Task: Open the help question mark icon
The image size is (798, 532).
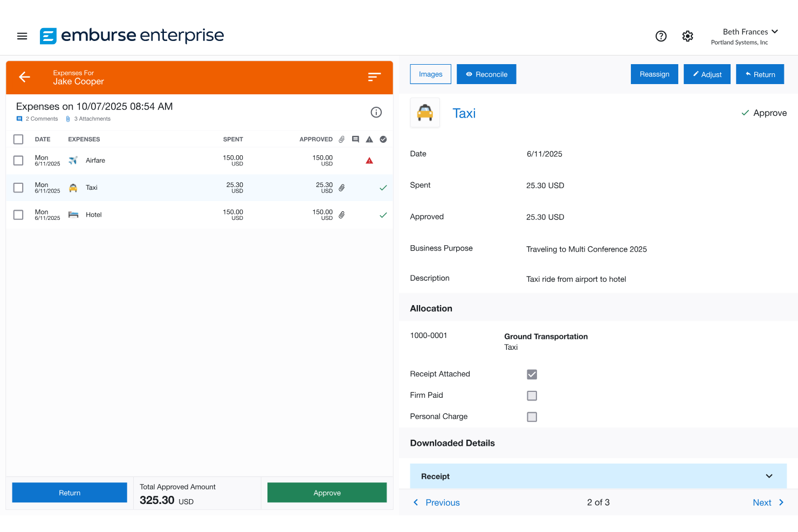Action: tap(661, 36)
